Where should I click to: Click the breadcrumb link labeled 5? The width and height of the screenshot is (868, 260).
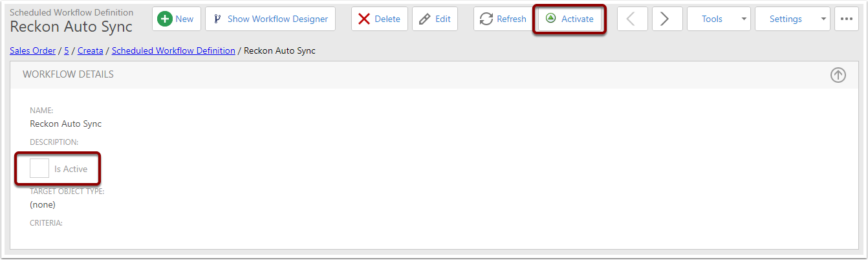[67, 50]
